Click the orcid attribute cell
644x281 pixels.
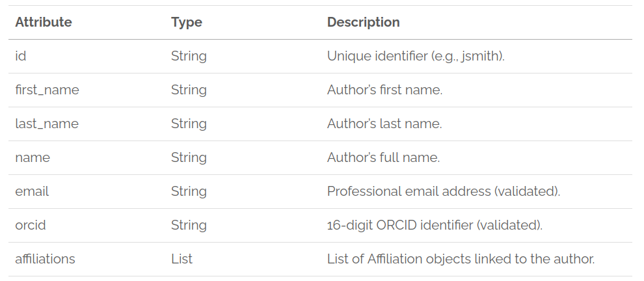point(31,225)
